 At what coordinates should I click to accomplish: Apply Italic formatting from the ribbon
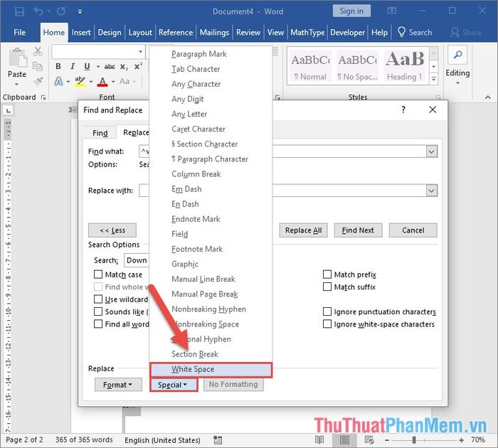71,66
